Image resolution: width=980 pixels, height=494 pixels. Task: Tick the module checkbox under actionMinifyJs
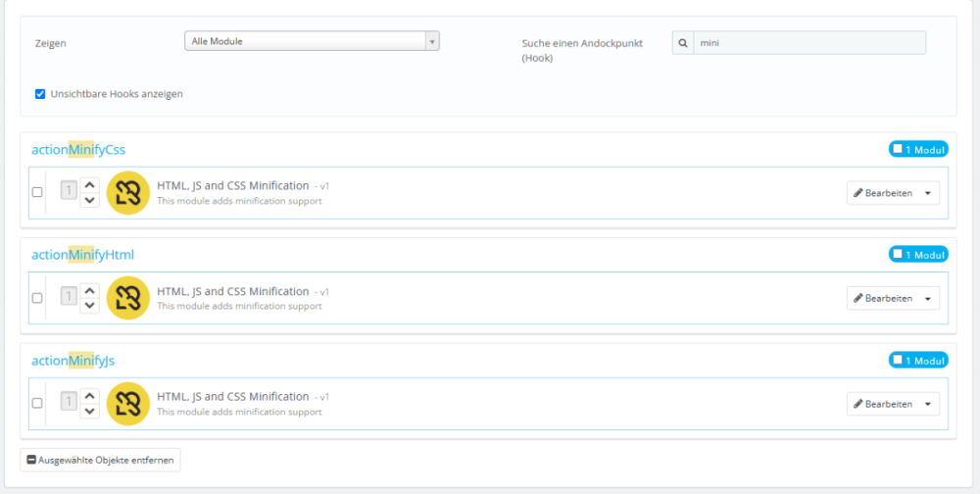(x=37, y=403)
